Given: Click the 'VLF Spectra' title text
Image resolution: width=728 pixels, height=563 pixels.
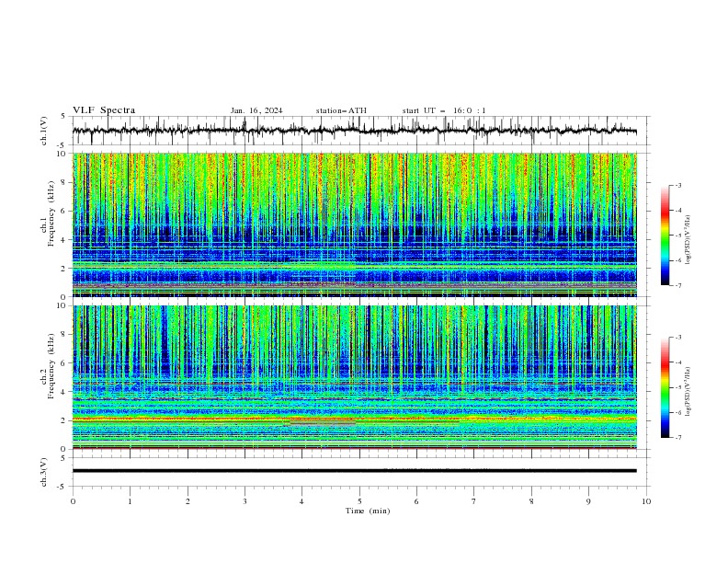Looking at the screenshot, I should point(104,110).
